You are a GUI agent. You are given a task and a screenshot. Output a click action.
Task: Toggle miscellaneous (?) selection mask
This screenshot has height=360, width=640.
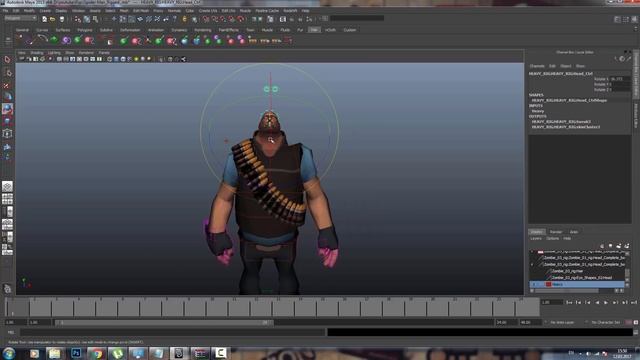click(175, 19)
